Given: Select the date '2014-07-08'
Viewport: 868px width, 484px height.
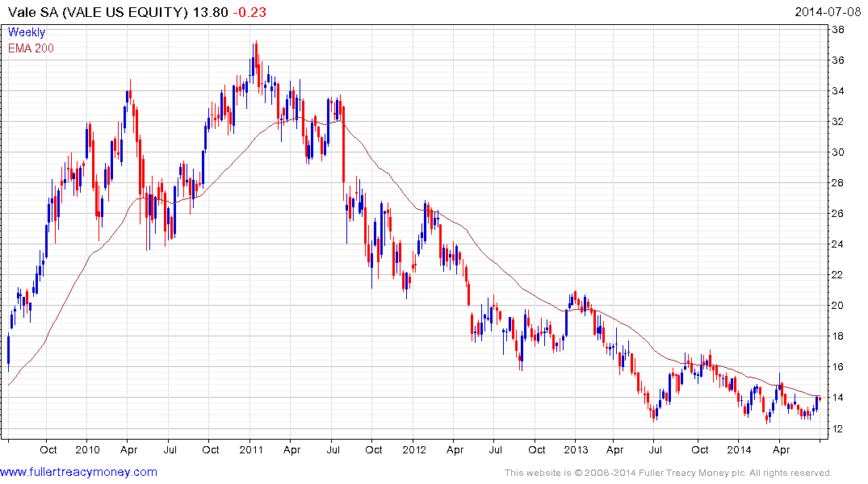Looking at the screenshot, I should click(828, 12).
